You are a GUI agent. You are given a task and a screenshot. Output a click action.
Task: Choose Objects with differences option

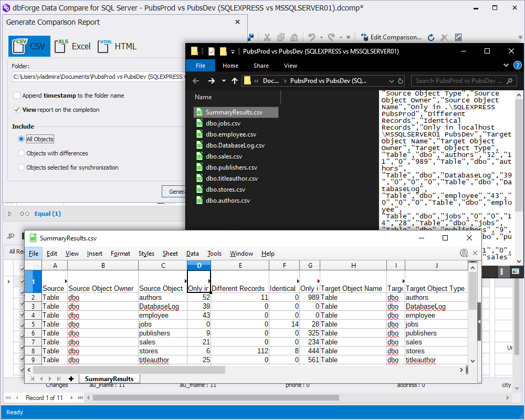click(21, 153)
